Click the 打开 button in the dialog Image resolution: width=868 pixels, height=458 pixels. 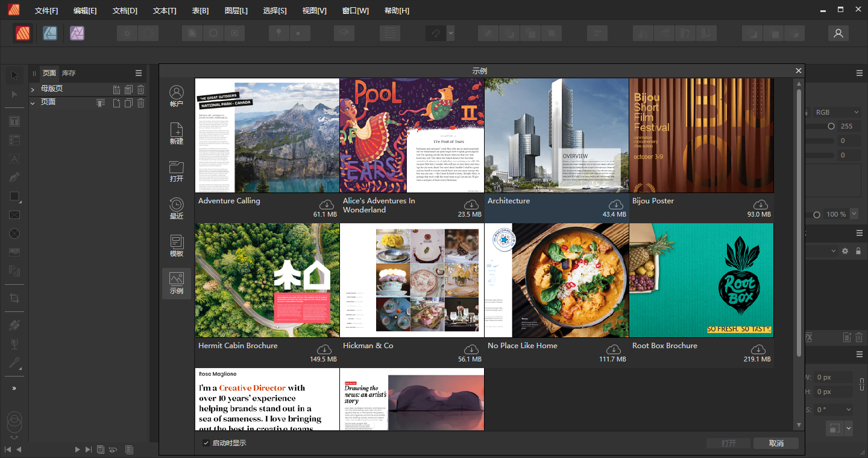point(728,442)
